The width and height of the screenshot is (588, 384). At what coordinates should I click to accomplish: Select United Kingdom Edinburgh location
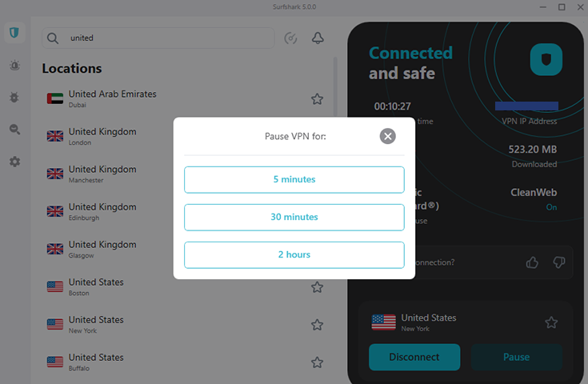(108, 211)
